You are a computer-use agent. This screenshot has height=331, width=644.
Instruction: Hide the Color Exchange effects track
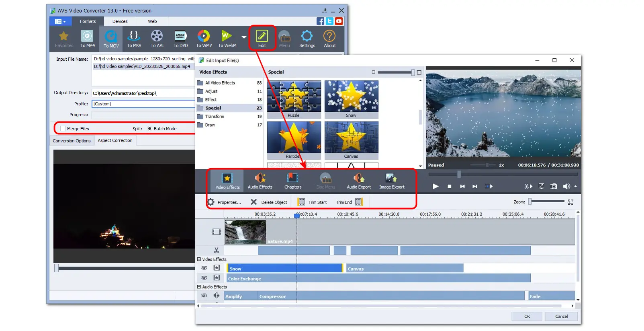(204, 278)
